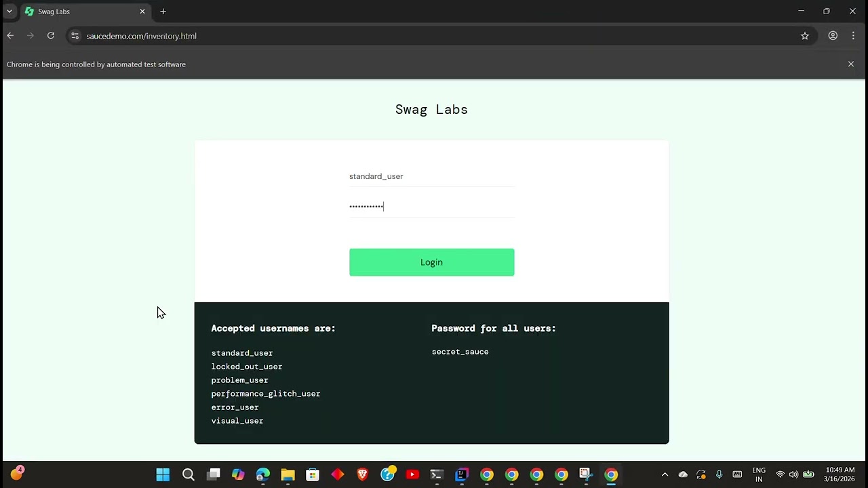
Task: Click the visual_user username text
Action: 237,421
